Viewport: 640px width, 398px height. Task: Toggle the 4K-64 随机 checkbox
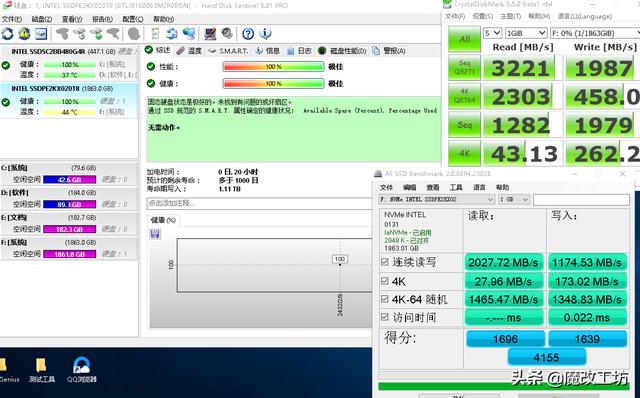(384, 299)
